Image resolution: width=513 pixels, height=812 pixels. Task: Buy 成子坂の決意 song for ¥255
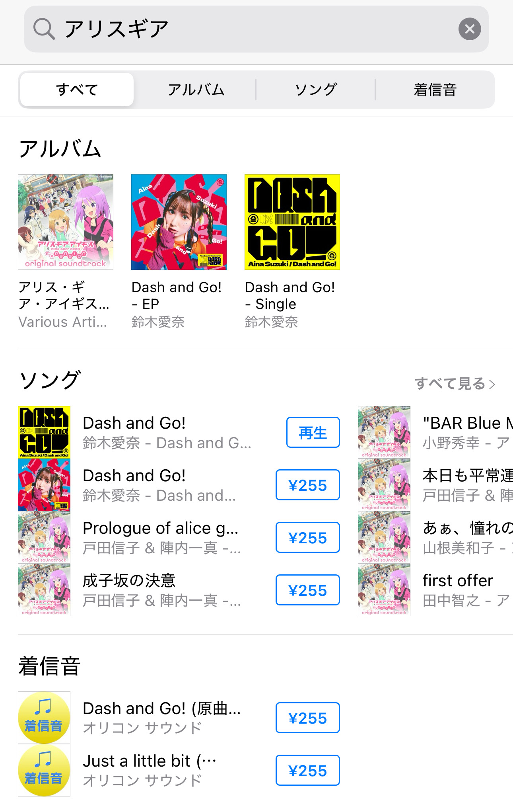click(x=308, y=590)
